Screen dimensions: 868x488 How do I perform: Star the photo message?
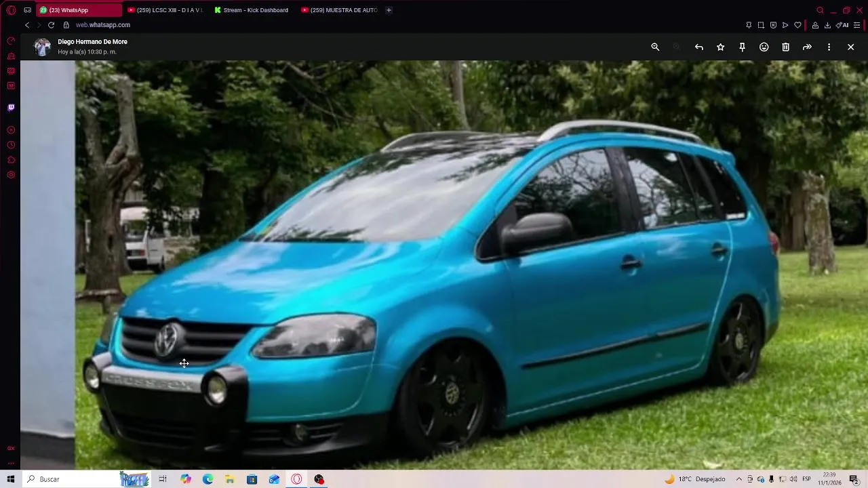(x=720, y=47)
